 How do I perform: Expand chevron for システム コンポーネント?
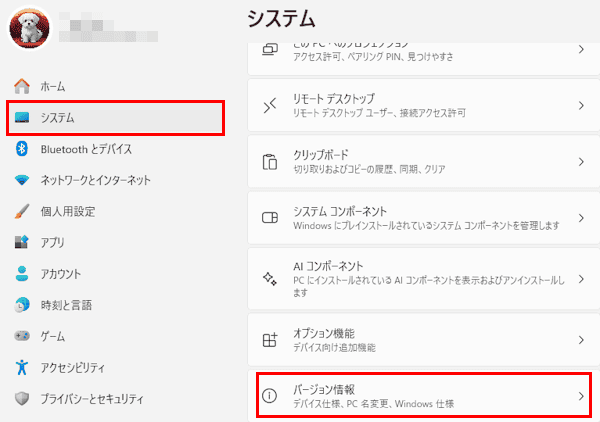pyautogui.click(x=581, y=218)
